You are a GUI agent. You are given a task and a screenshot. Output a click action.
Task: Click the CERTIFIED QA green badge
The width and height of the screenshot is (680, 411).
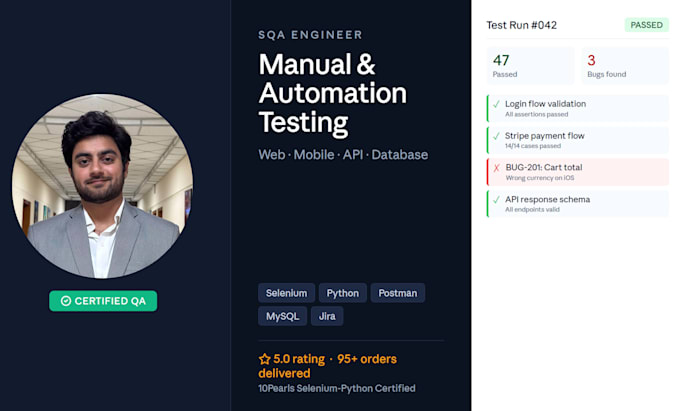(103, 301)
